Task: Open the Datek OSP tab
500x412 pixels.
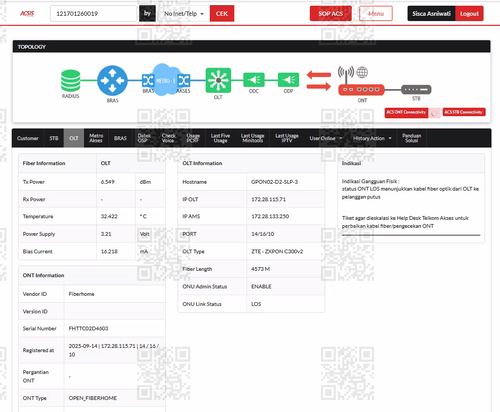Action: [x=144, y=138]
